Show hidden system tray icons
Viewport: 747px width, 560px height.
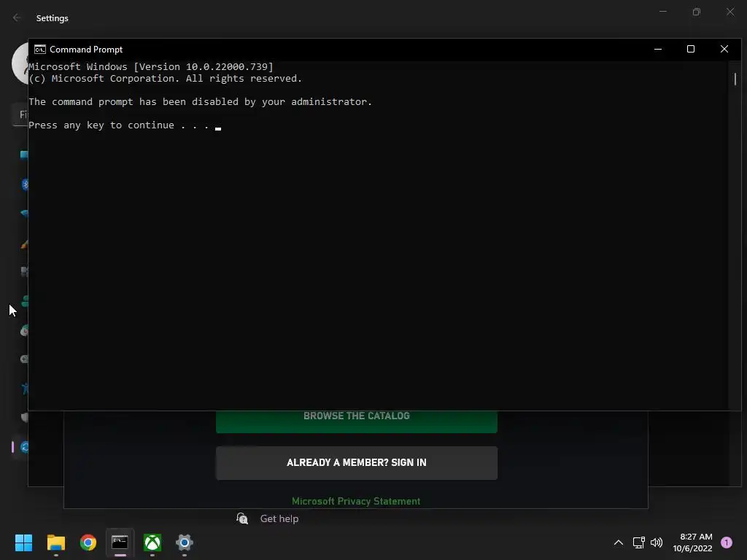coord(619,542)
